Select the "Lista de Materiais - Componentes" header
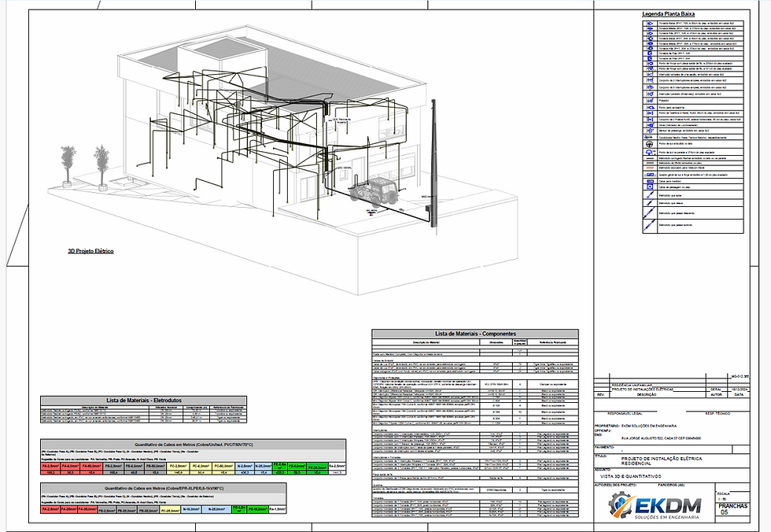 (x=475, y=334)
